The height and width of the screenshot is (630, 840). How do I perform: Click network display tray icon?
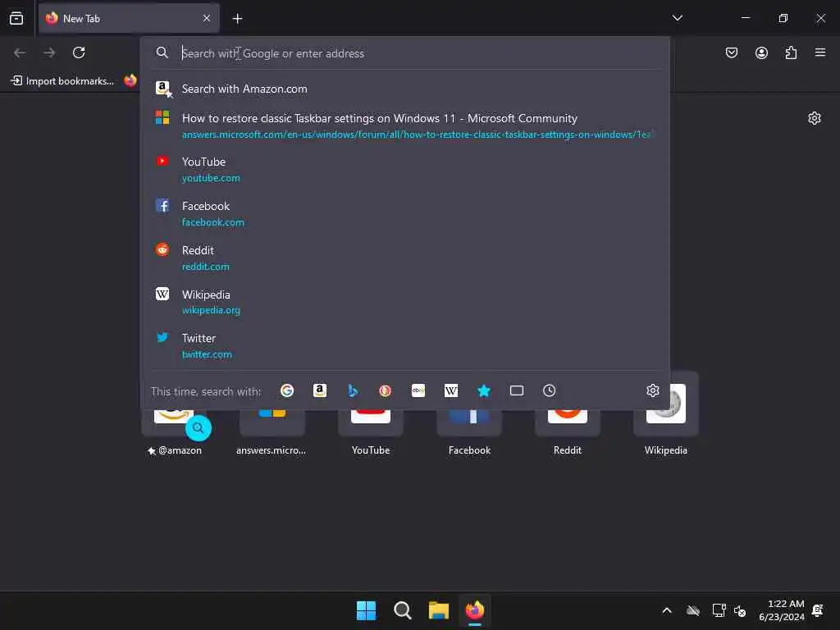coord(719,610)
